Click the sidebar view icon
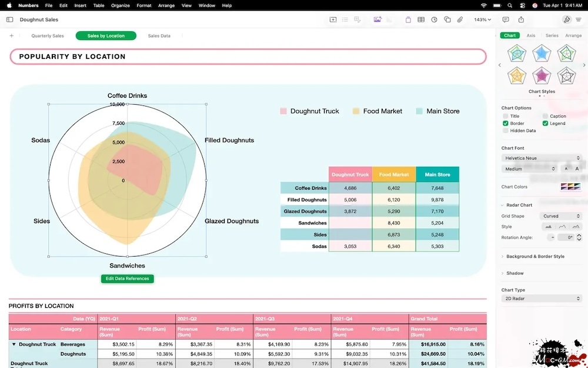This screenshot has height=368, width=588. click(9, 19)
